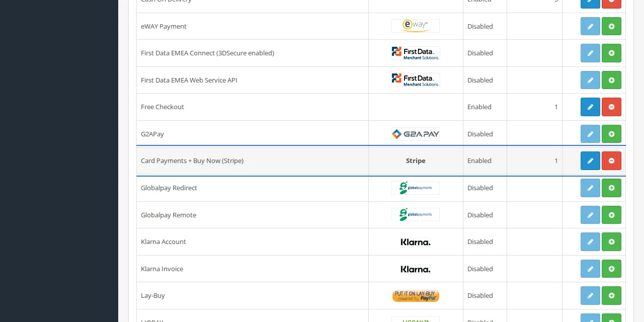Viewport: 644px width, 322px height.
Task: Edit the Lay-Buy extension
Action: [590, 295]
